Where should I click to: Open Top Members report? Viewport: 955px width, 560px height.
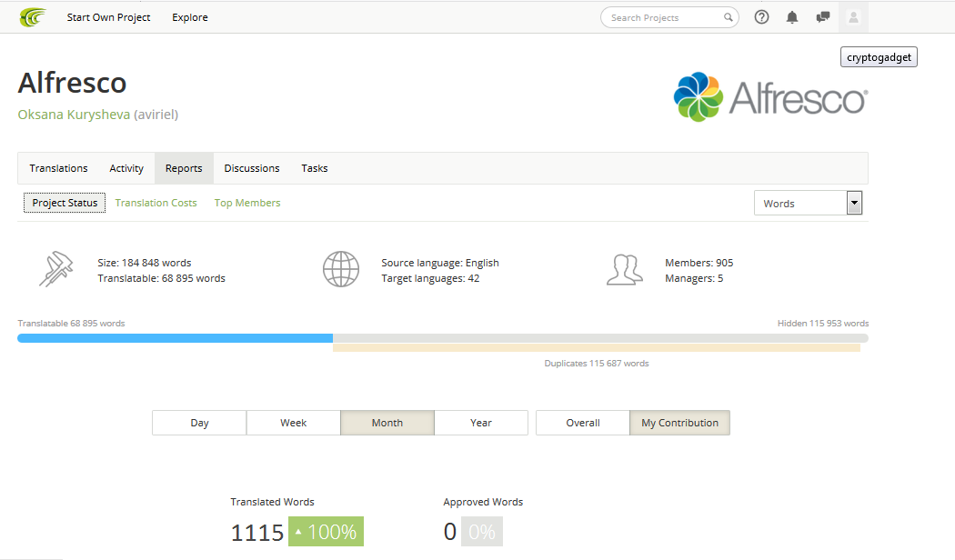[247, 203]
